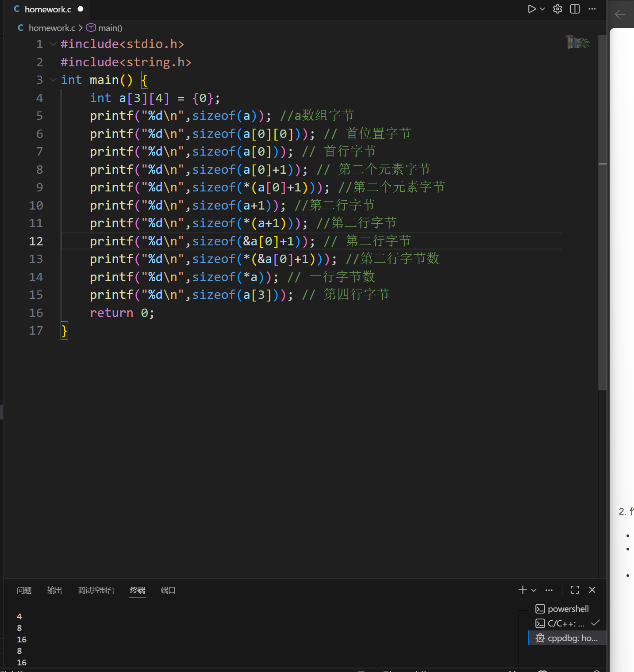
Task: Select the C/C++ terminal entry
Action: tap(567, 623)
